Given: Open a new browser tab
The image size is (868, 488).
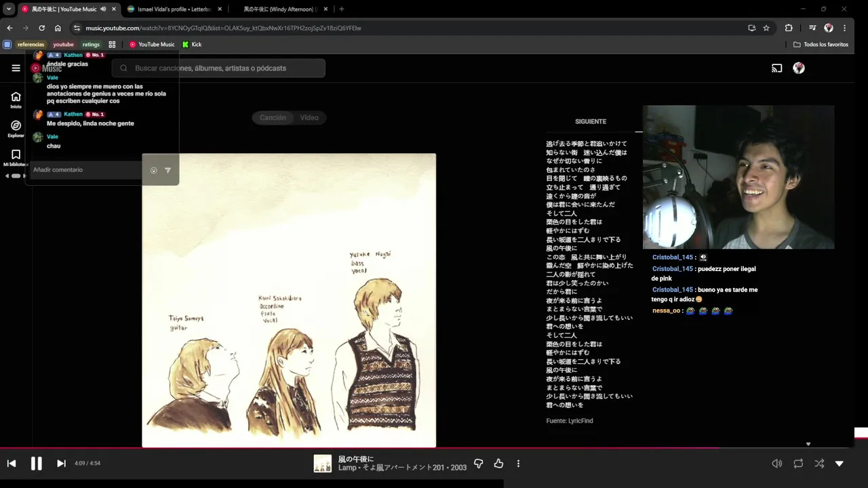Looking at the screenshot, I should 341,9.
